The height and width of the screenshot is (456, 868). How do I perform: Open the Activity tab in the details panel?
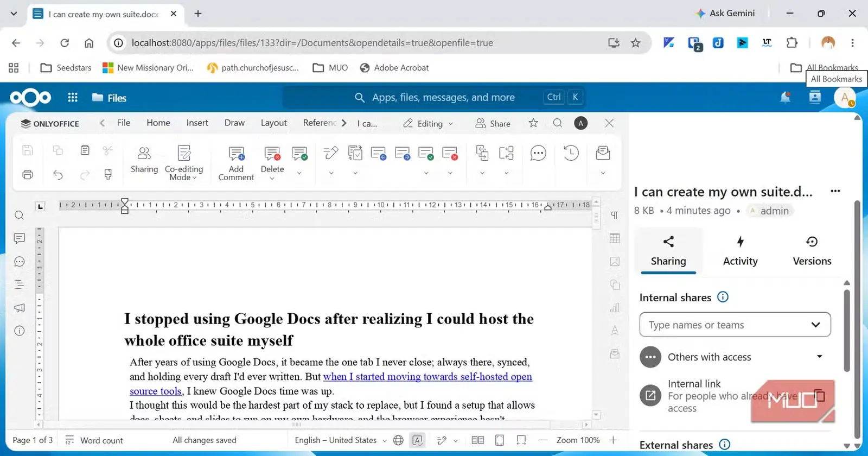click(740, 250)
